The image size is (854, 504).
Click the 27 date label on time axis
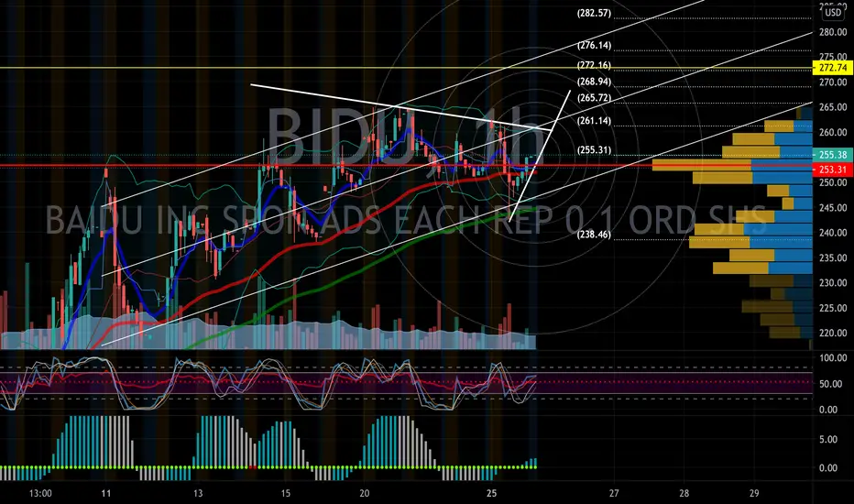coord(614,494)
